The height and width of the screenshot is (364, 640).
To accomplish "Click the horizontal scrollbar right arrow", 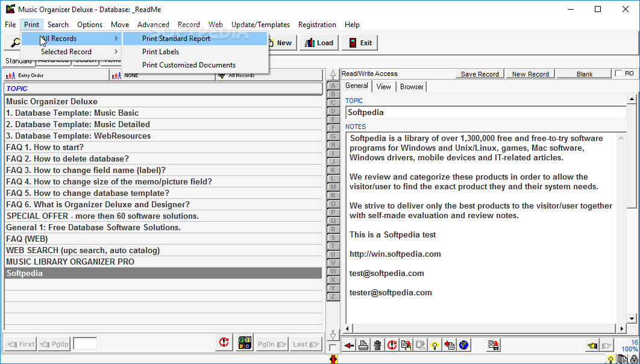I will [622, 328].
